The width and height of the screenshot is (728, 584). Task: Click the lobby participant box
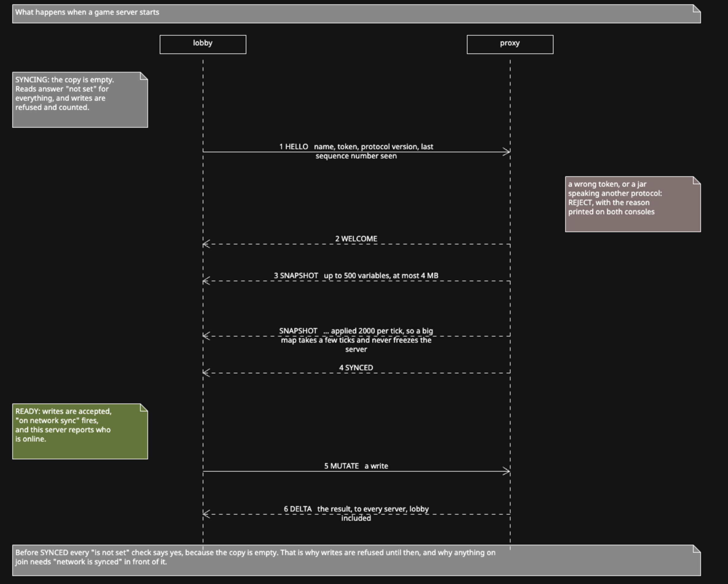[203, 44]
